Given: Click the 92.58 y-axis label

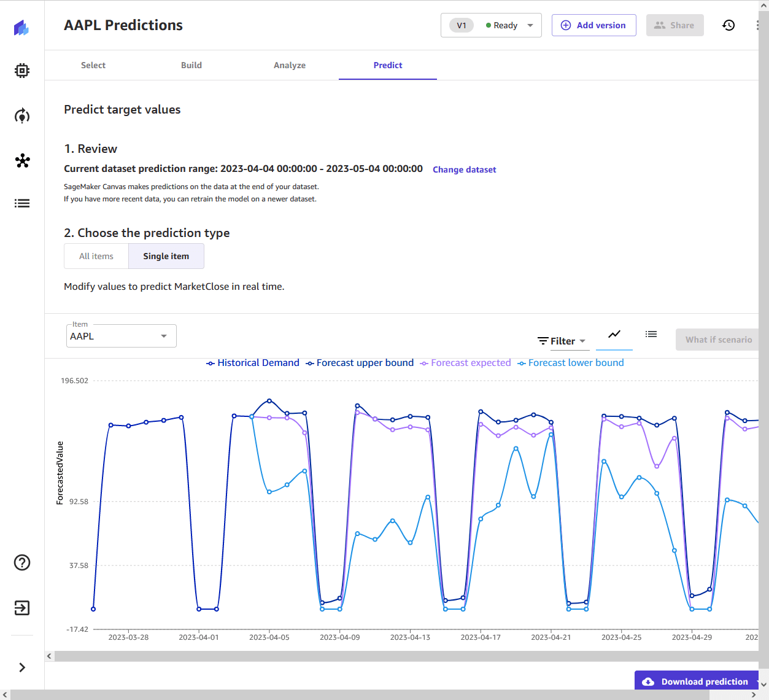Looking at the screenshot, I should pos(79,502).
